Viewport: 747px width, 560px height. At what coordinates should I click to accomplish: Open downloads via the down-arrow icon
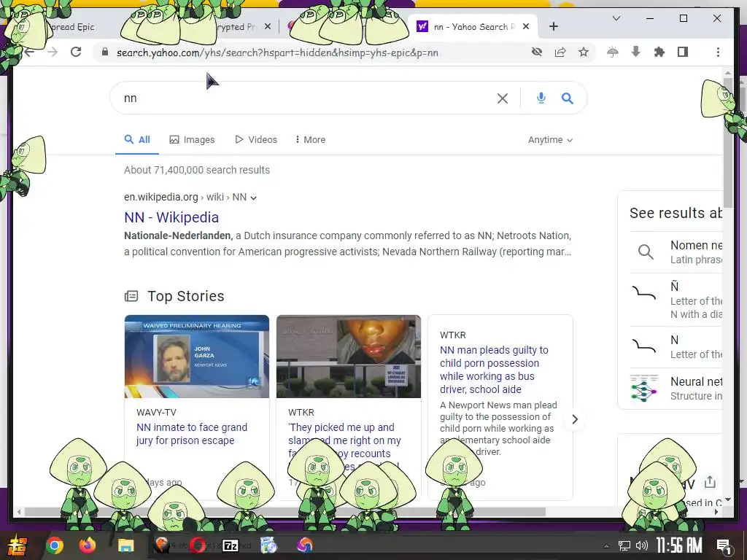click(x=636, y=52)
